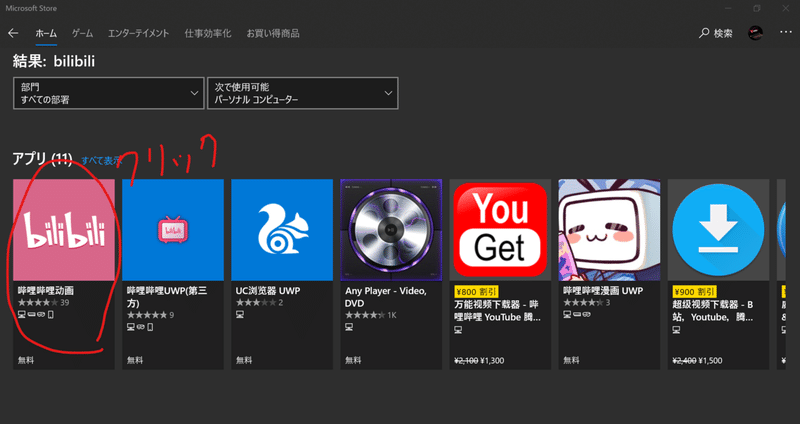This screenshot has height=424, width=800.
Task: Go back with the back arrow
Action: tap(13, 33)
